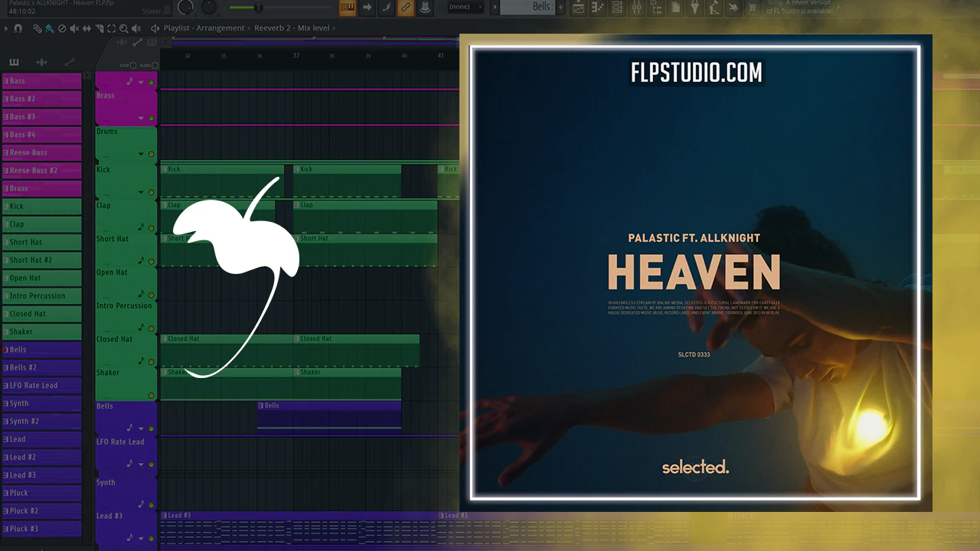
Task: Click the Synth track header name
Action: point(106,483)
